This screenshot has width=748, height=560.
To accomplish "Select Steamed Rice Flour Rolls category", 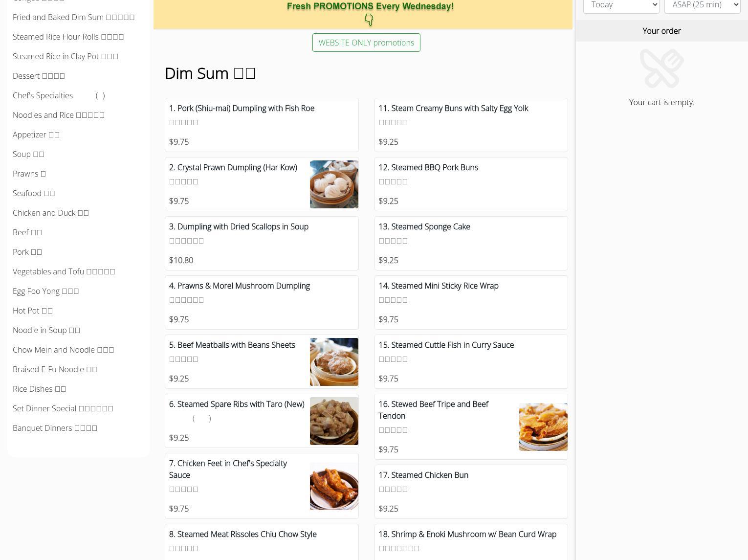I will (68, 37).
